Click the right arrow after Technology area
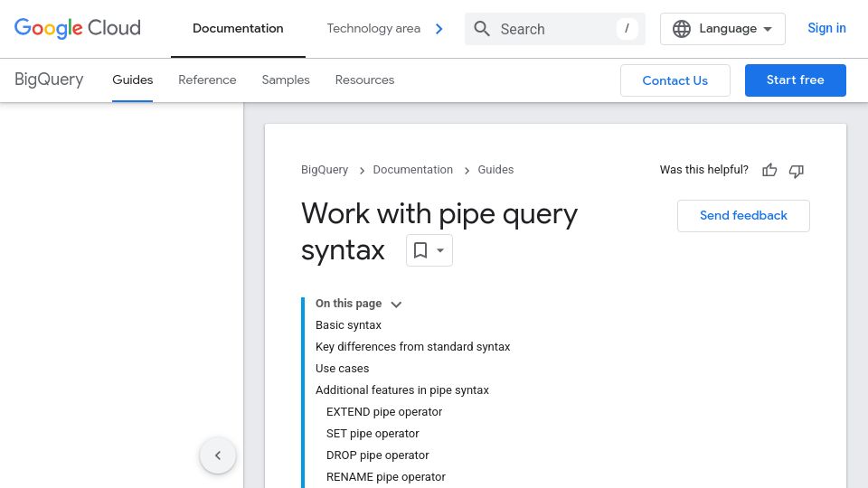The width and height of the screenshot is (868, 488). [x=439, y=29]
